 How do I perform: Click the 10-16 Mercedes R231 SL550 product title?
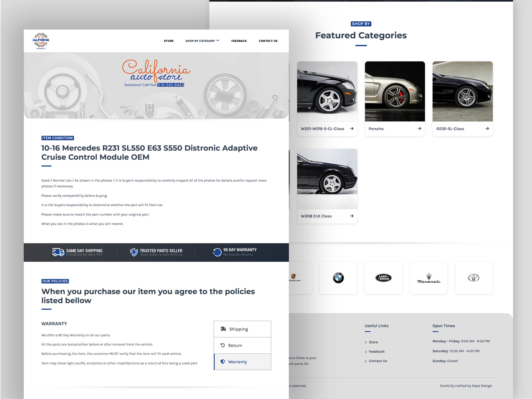click(149, 152)
